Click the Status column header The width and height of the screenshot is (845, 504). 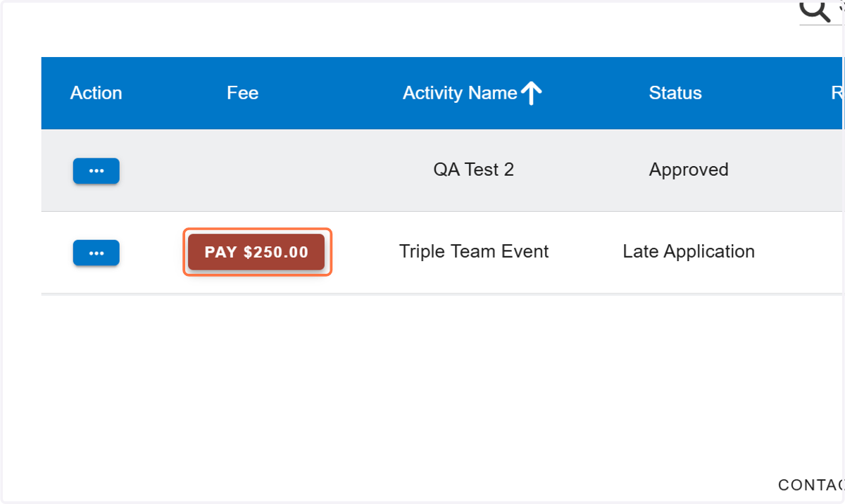675,93
